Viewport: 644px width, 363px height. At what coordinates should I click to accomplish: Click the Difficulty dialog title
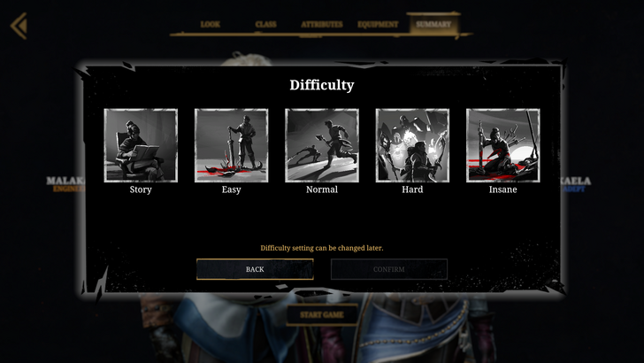[x=322, y=85]
